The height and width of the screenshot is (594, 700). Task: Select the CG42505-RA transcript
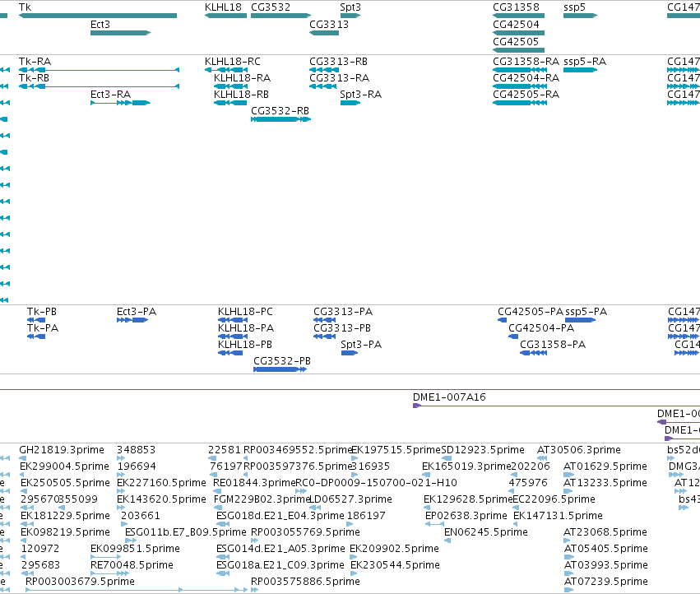pos(520,103)
